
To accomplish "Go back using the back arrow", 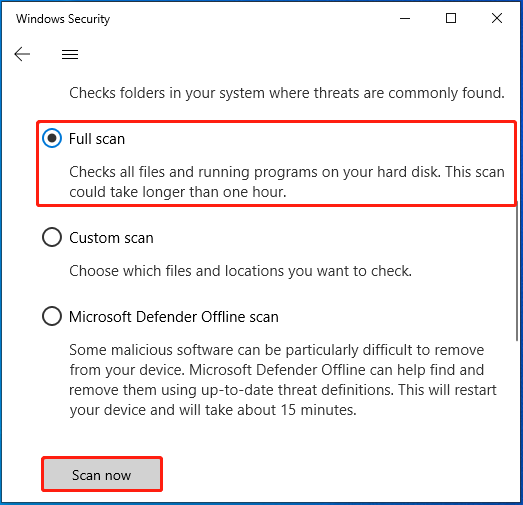I will click(22, 54).
